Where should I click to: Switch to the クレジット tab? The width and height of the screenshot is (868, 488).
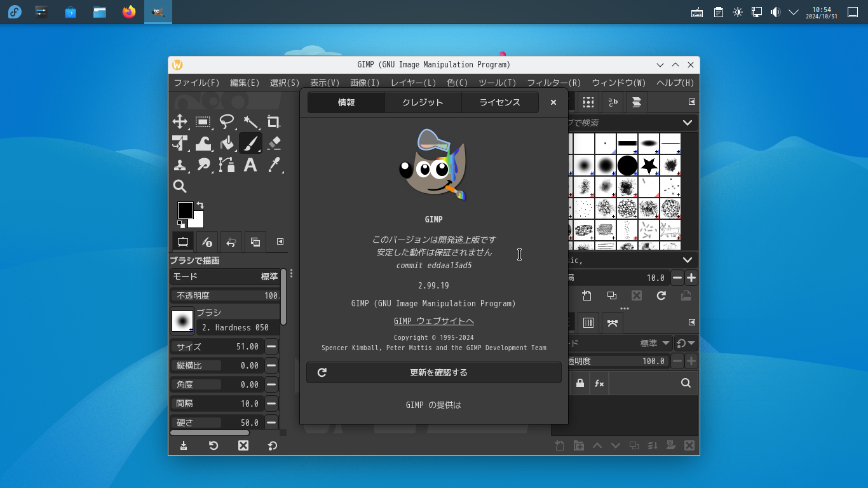423,102
